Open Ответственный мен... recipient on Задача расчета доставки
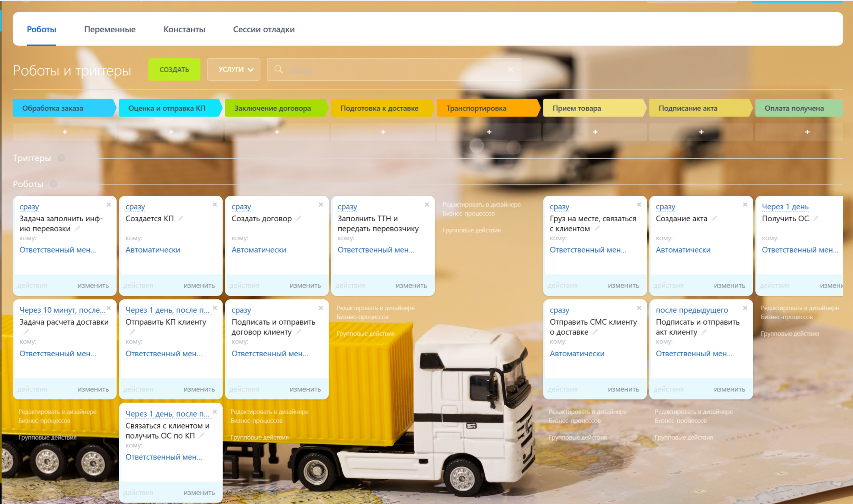853x504 pixels. [x=58, y=353]
